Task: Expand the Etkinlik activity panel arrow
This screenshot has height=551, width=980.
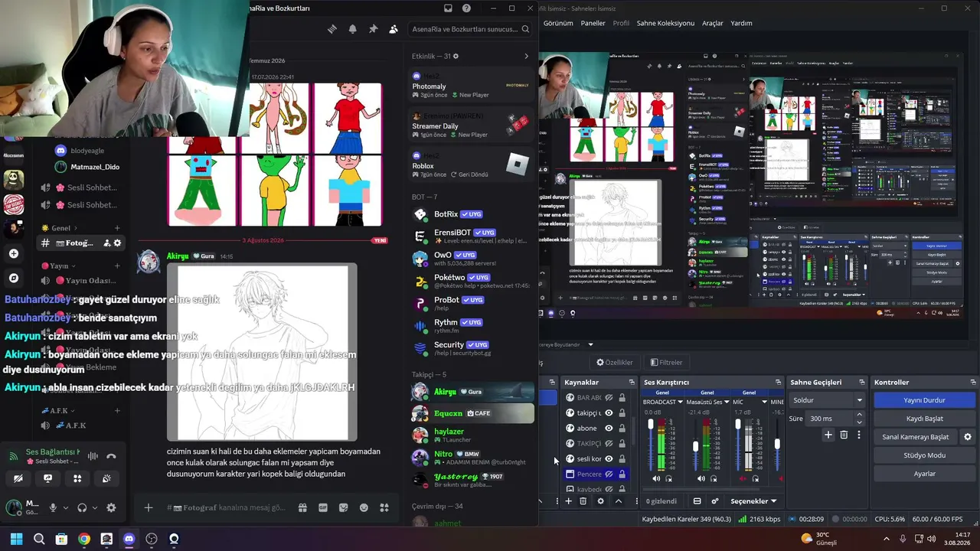Action: [x=526, y=56]
